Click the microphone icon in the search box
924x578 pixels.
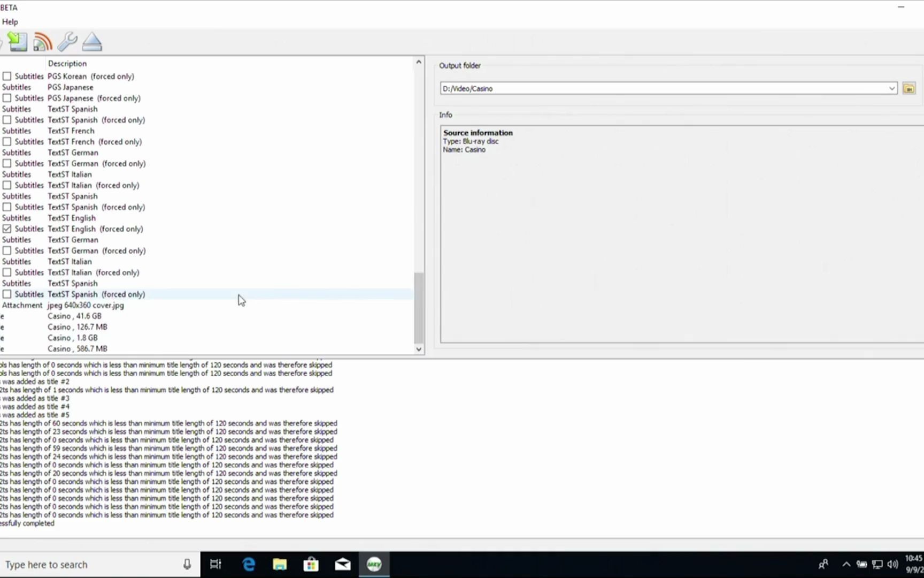pyautogui.click(x=187, y=564)
